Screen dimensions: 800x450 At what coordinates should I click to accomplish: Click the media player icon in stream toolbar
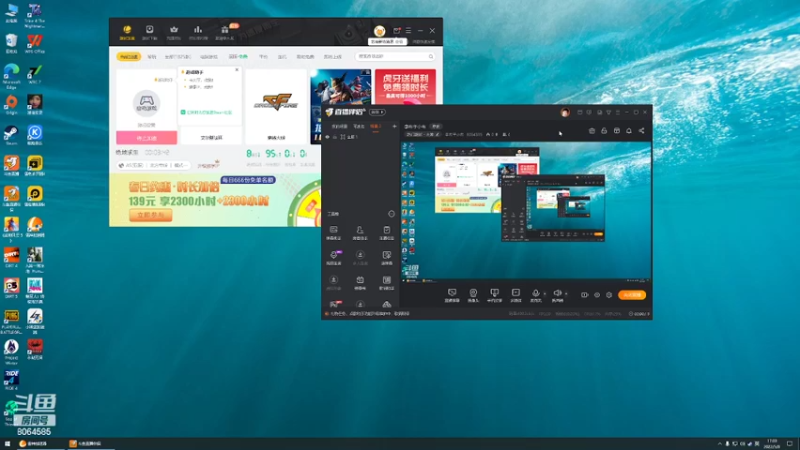516,293
